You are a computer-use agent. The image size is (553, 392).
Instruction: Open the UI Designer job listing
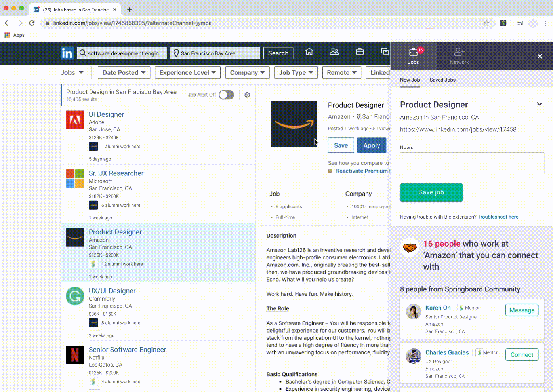click(x=106, y=114)
